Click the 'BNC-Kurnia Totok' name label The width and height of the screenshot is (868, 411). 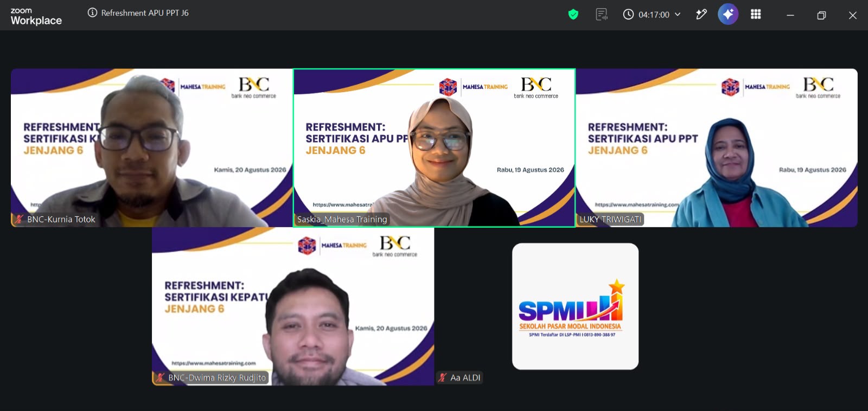61,219
